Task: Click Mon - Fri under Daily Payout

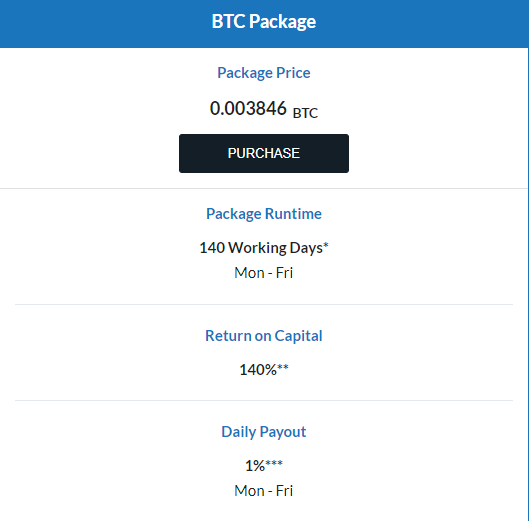Action: pos(264,491)
